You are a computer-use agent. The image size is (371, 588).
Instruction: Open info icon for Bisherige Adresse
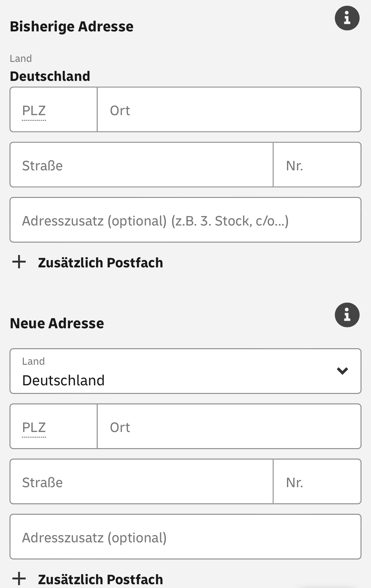tap(347, 18)
